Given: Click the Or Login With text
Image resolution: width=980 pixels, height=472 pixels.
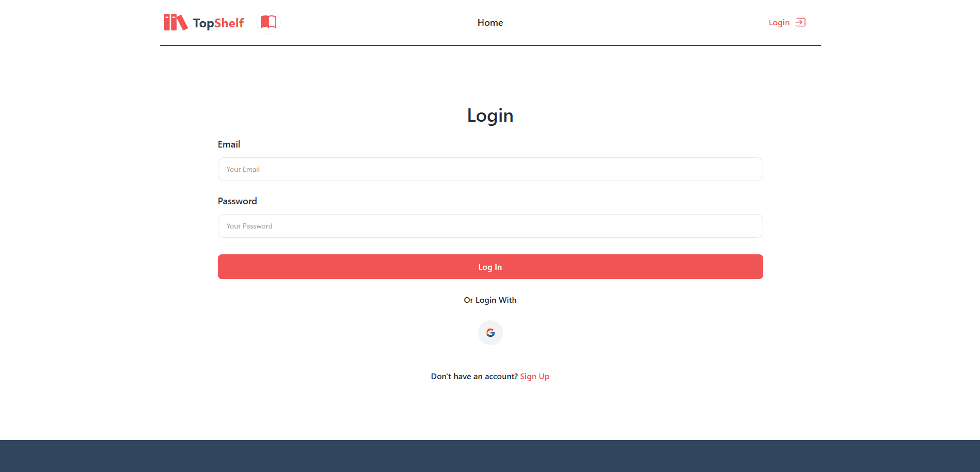Looking at the screenshot, I should (490, 300).
